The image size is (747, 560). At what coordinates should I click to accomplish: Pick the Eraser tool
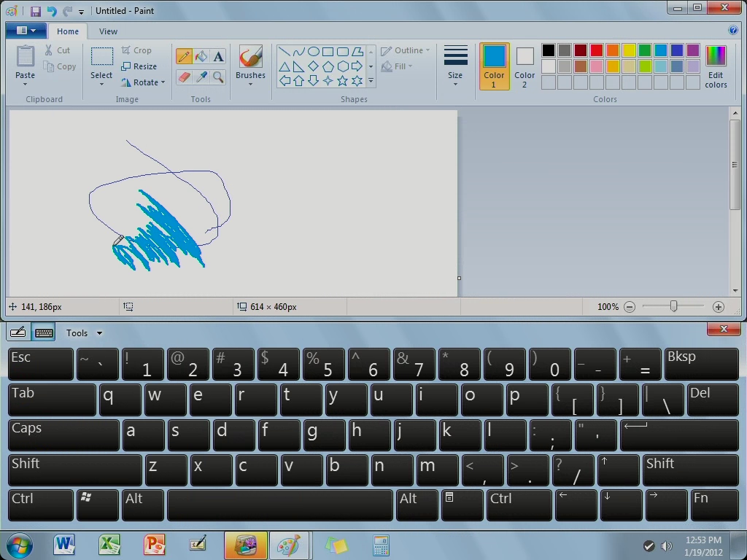coord(184,77)
